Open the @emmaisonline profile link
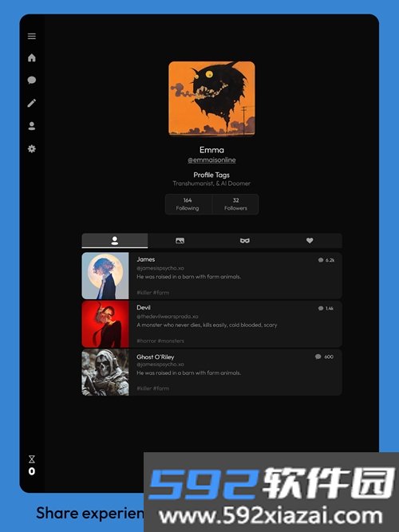 coord(211,160)
